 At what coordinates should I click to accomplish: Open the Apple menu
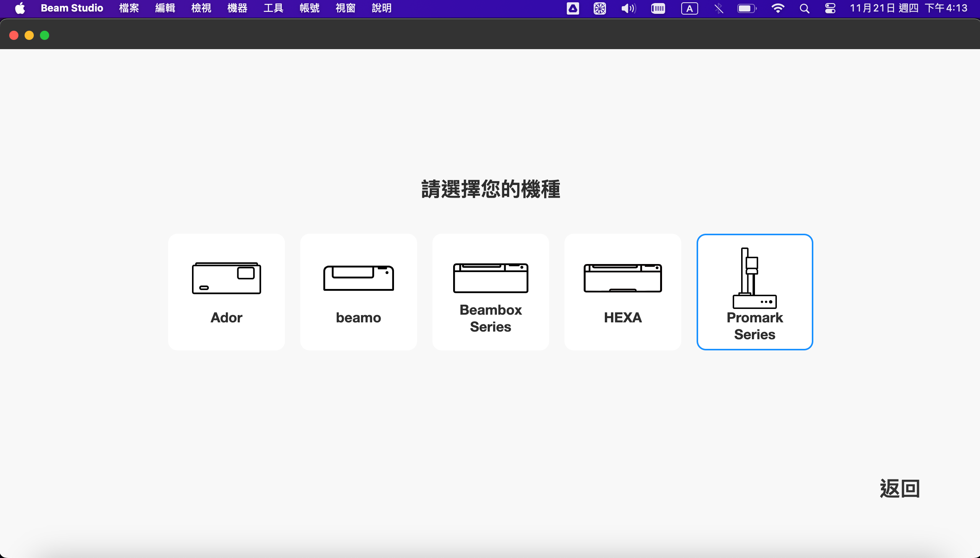pos(20,8)
